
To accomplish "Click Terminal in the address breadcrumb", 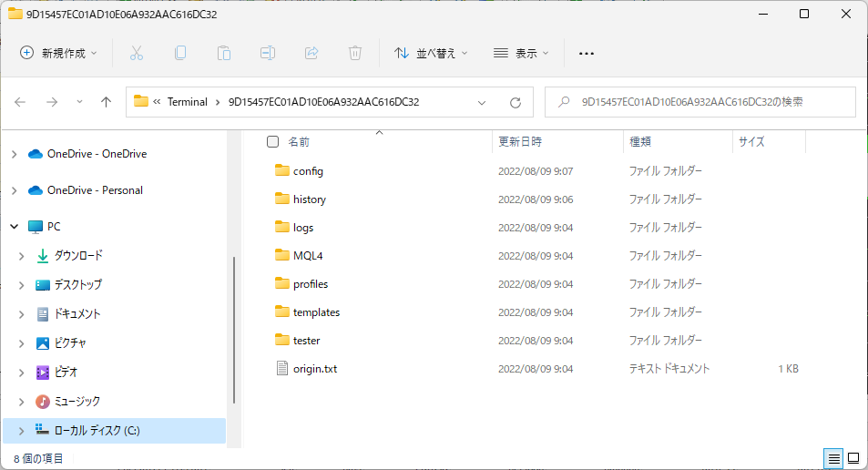I will click(187, 102).
